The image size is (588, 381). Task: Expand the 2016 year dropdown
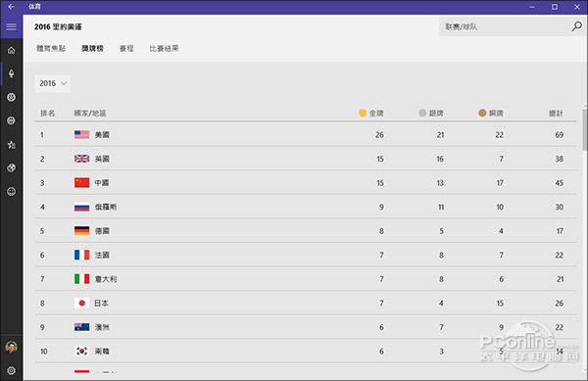[53, 83]
